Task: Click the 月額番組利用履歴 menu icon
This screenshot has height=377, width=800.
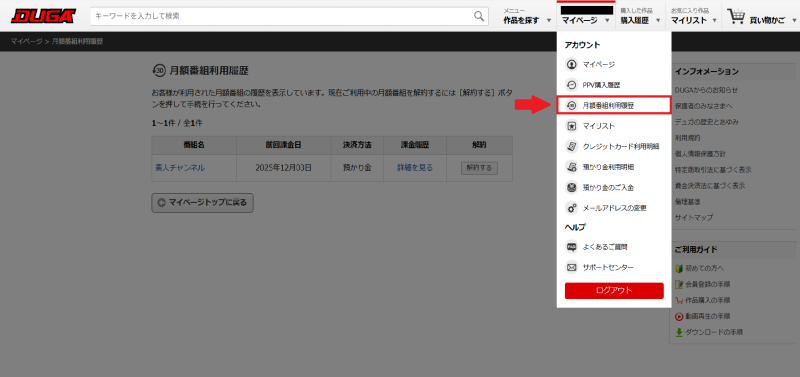Action: pyautogui.click(x=572, y=106)
